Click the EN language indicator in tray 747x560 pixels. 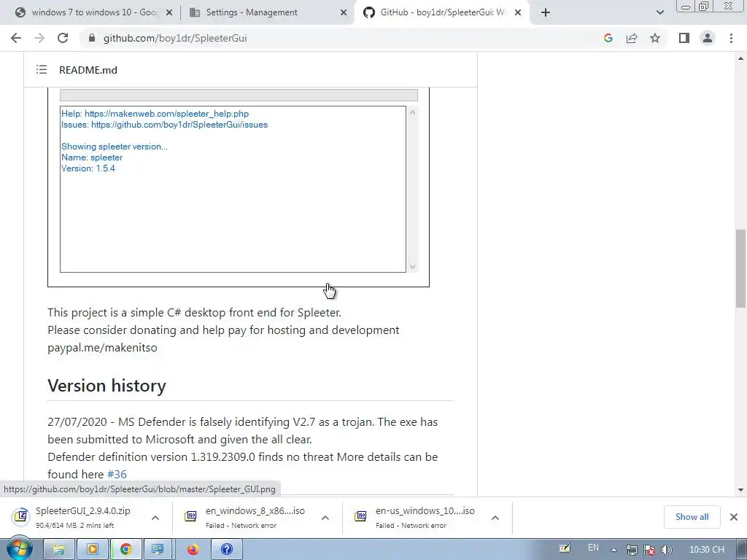[593, 548]
